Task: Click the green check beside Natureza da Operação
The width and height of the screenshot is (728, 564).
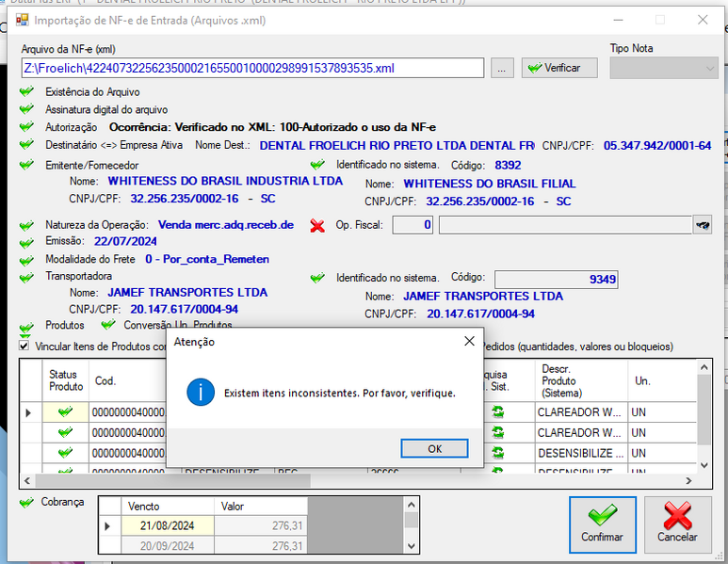Action: [x=27, y=226]
